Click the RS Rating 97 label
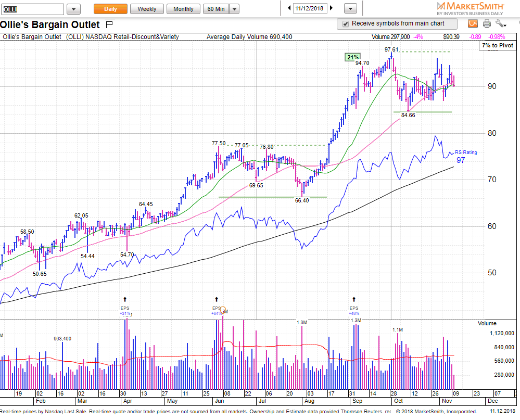 (x=466, y=157)
